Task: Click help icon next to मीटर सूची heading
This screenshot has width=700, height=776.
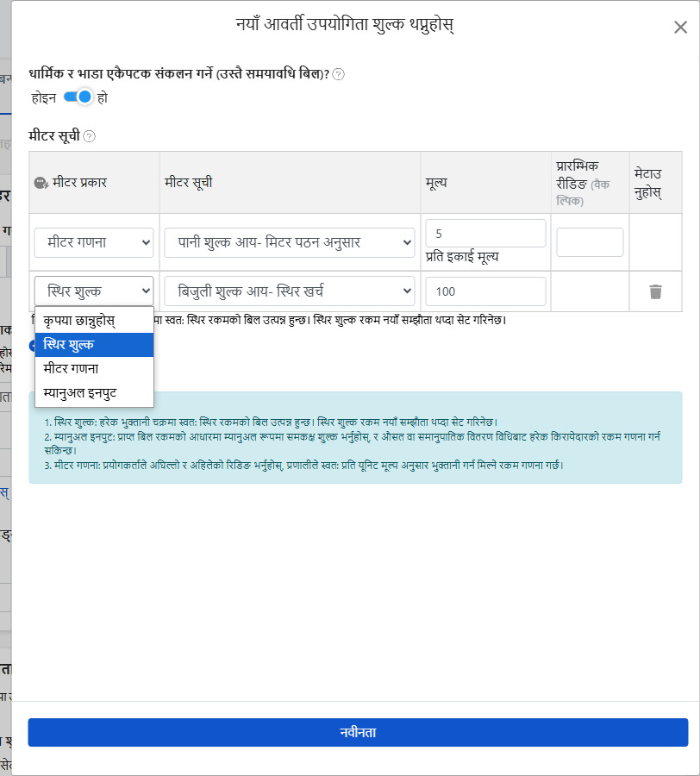Action: (89, 136)
